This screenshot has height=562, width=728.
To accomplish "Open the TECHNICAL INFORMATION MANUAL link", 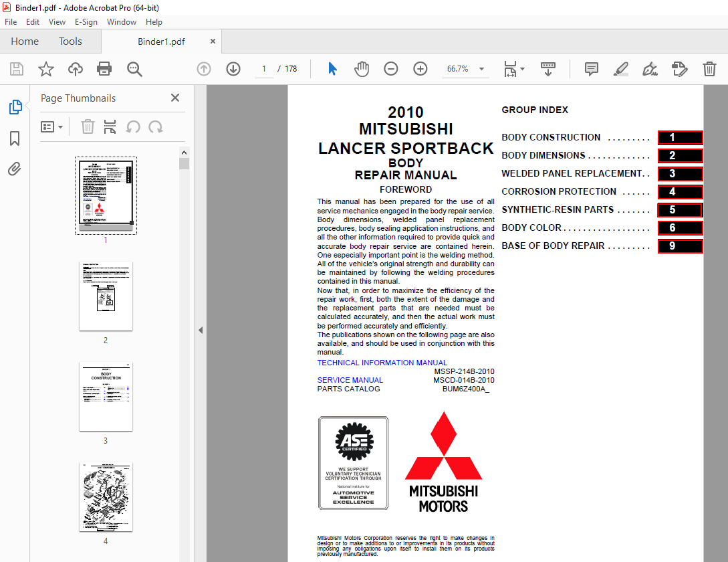I will pos(382,363).
